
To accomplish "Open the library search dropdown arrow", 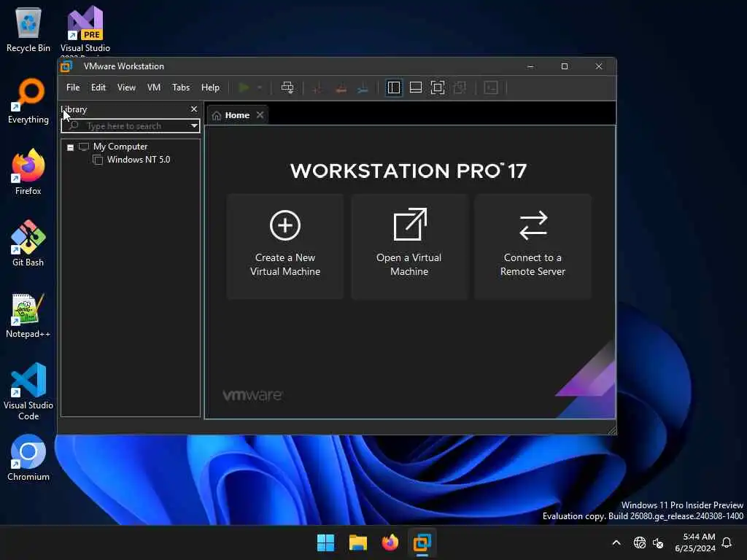I will pyautogui.click(x=194, y=126).
